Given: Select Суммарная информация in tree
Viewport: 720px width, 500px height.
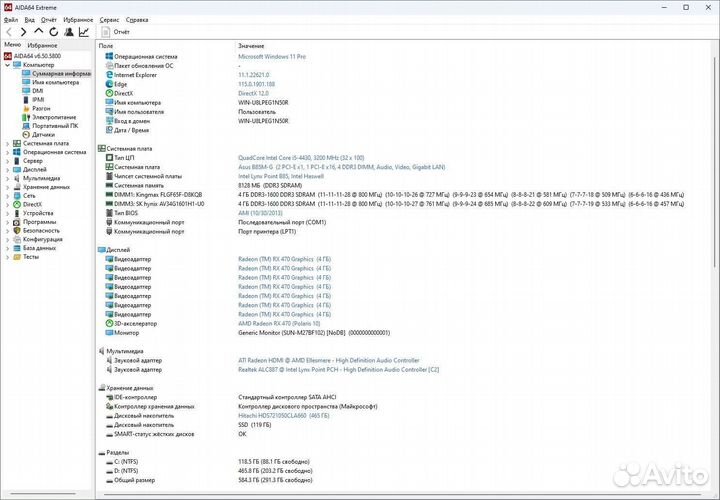Looking at the screenshot, I should (56, 73).
